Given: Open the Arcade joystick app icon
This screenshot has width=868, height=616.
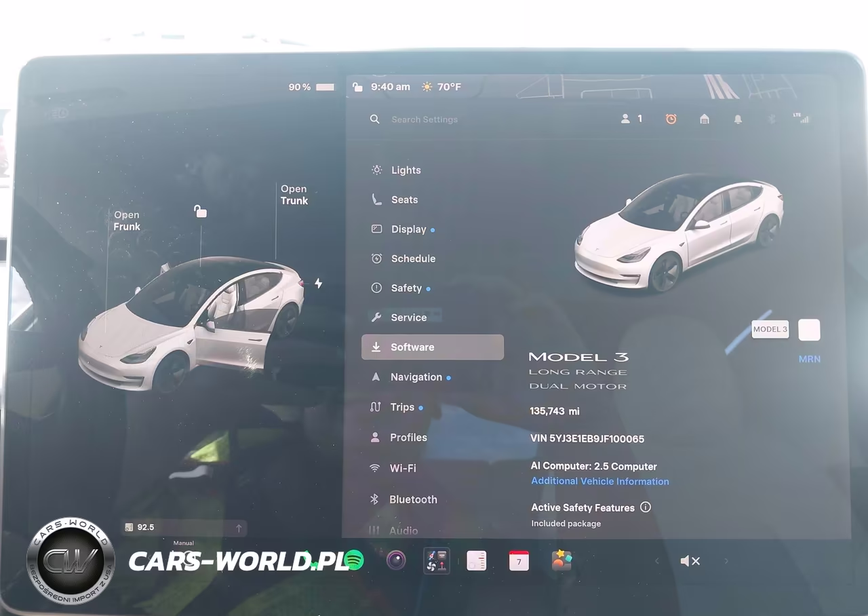Looking at the screenshot, I should [x=436, y=560].
